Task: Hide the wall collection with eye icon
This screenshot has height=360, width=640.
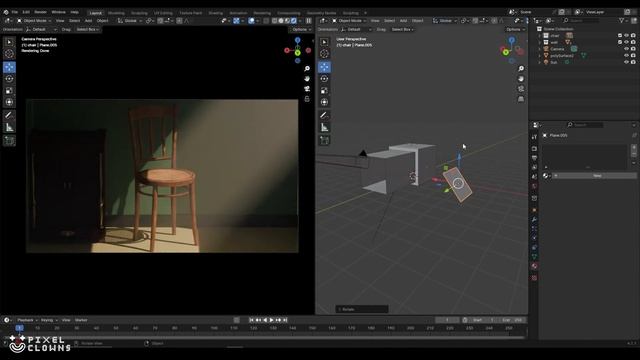Action: tap(627, 42)
